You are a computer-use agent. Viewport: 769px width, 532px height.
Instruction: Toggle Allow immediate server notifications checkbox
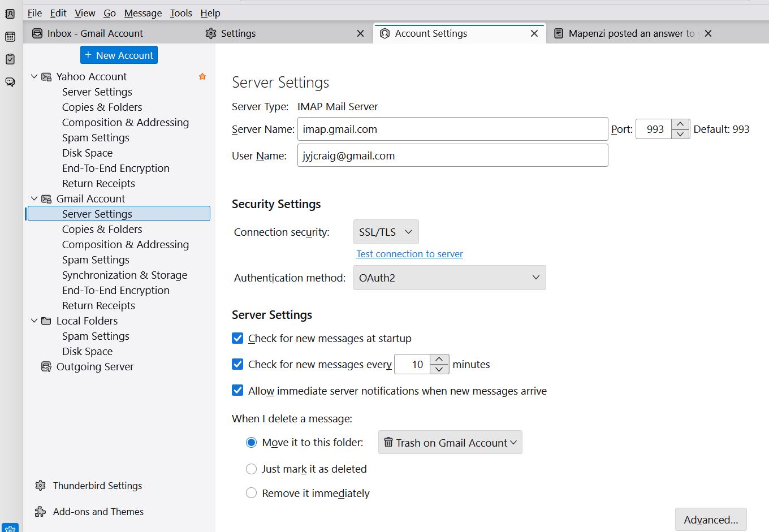(x=238, y=391)
